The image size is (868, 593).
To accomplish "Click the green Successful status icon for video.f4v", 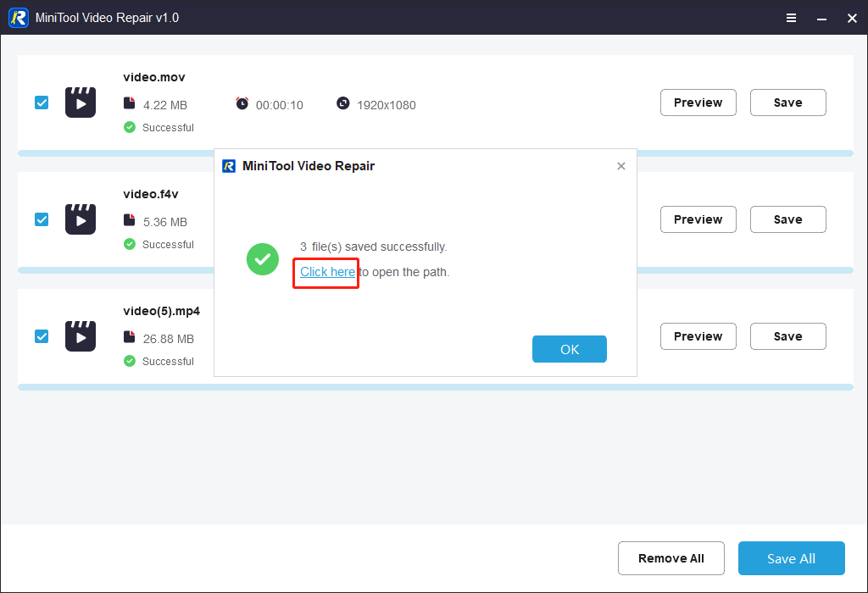I will [130, 244].
